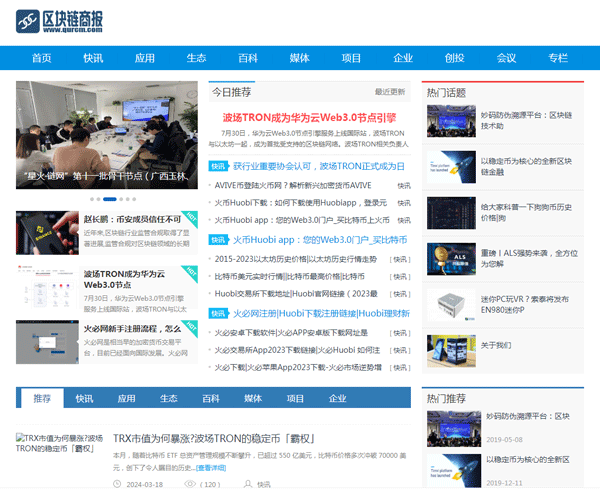The image size is (600, 490).
Task: Switch to the 生态 tab in lower section
Action: [x=169, y=399]
